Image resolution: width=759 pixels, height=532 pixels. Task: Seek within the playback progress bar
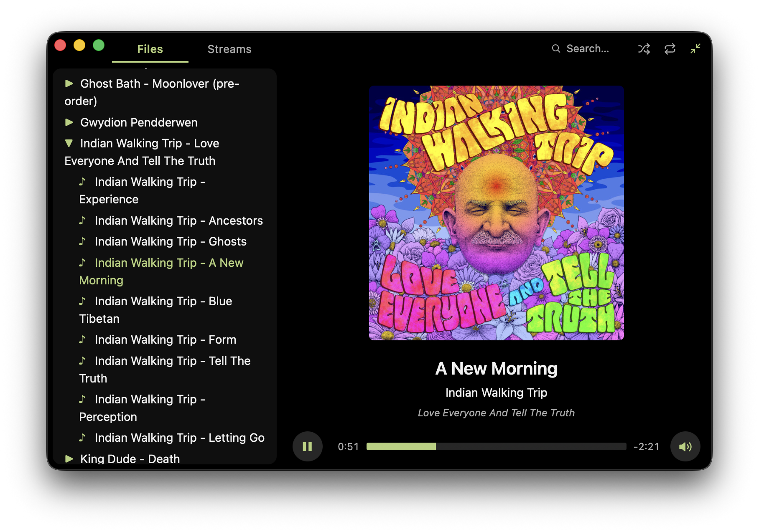(497, 446)
